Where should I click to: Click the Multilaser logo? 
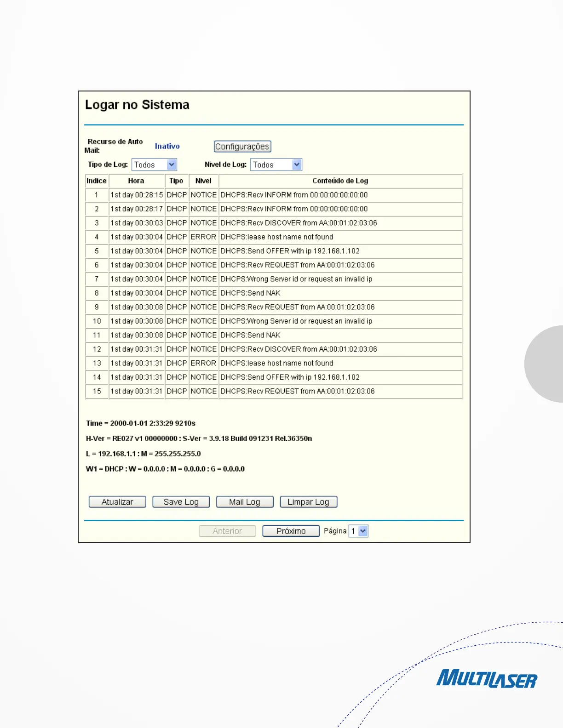[487, 678]
